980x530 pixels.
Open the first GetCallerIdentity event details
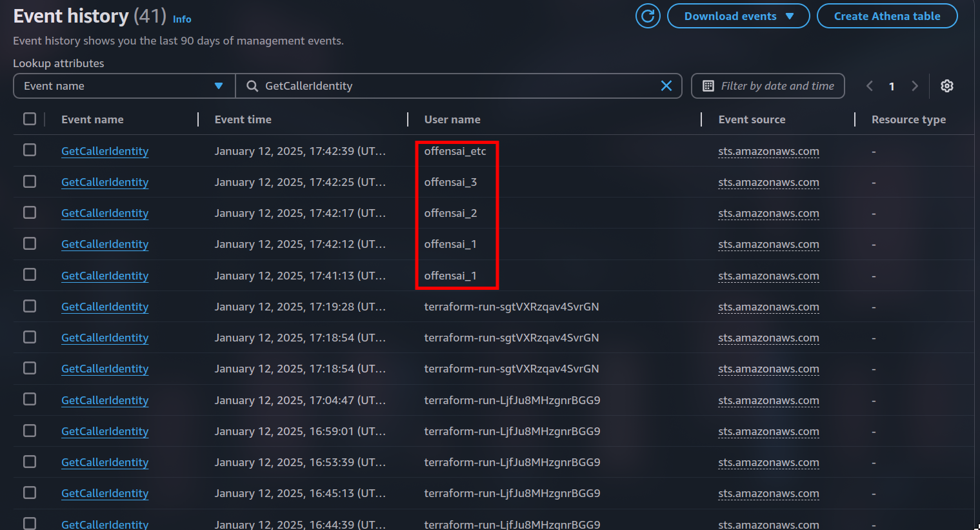click(x=105, y=150)
